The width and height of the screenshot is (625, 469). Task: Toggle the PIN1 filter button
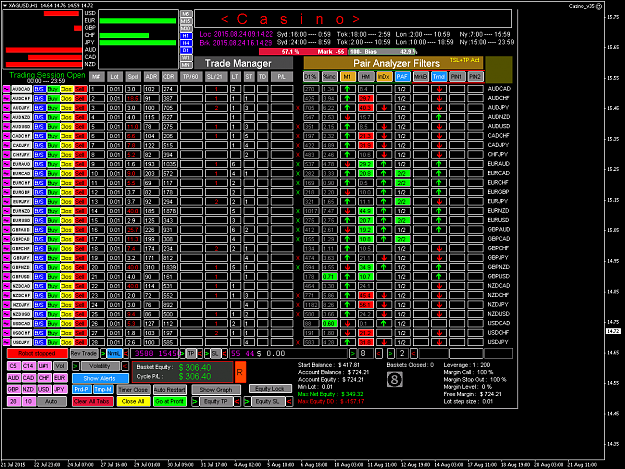pyautogui.click(x=457, y=77)
